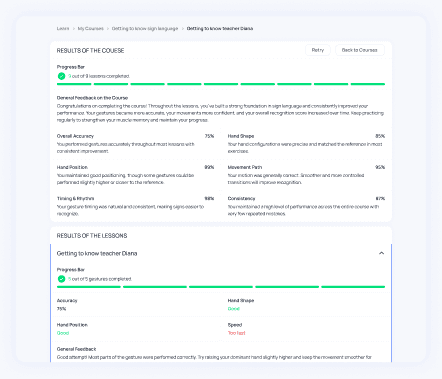Viewport: 442px width, 379px height.
Task: Click the Timing & Rhythm label
Action: tap(75, 198)
